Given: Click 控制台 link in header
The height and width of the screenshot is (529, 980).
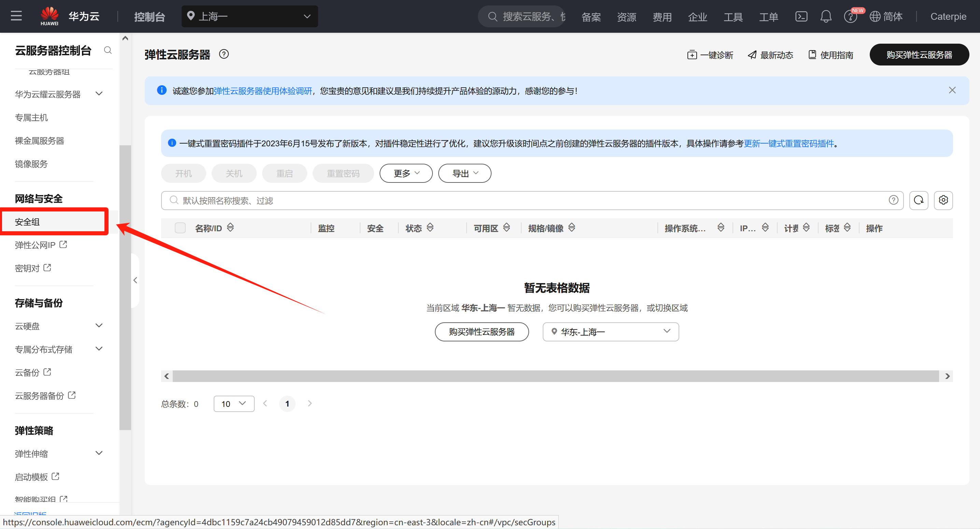Looking at the screenshot, I should pyautogui.click(x=150, y=17).
